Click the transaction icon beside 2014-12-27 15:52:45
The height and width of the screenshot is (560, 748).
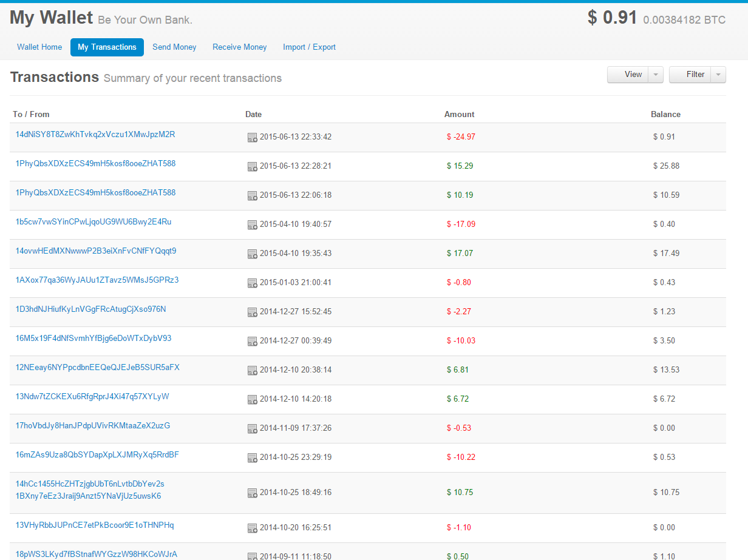(252, 312)
